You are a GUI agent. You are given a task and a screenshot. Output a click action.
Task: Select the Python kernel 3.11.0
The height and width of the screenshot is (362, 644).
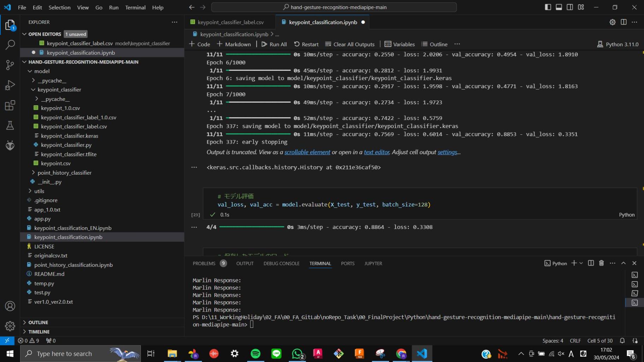(618, 44)
